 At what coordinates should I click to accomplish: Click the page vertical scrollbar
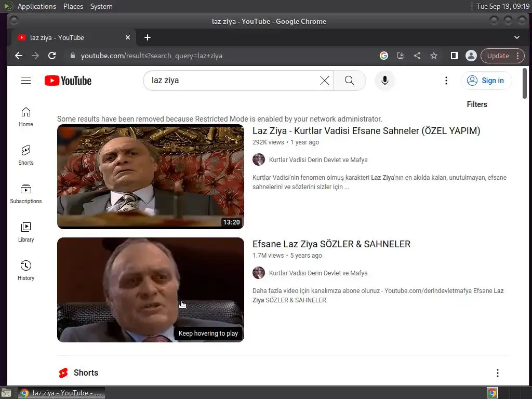[x=525, y=84]
